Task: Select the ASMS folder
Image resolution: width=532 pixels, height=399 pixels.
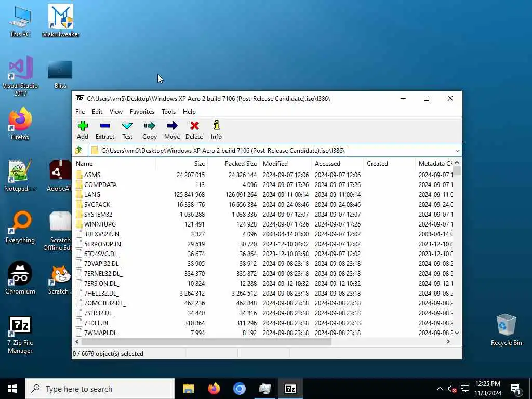Action: coord(92,175)
